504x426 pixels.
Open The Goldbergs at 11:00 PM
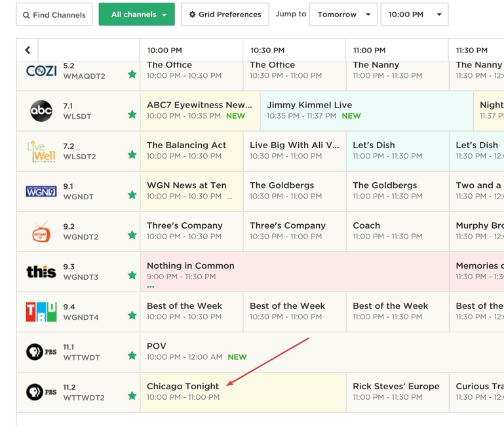[398, 191]
